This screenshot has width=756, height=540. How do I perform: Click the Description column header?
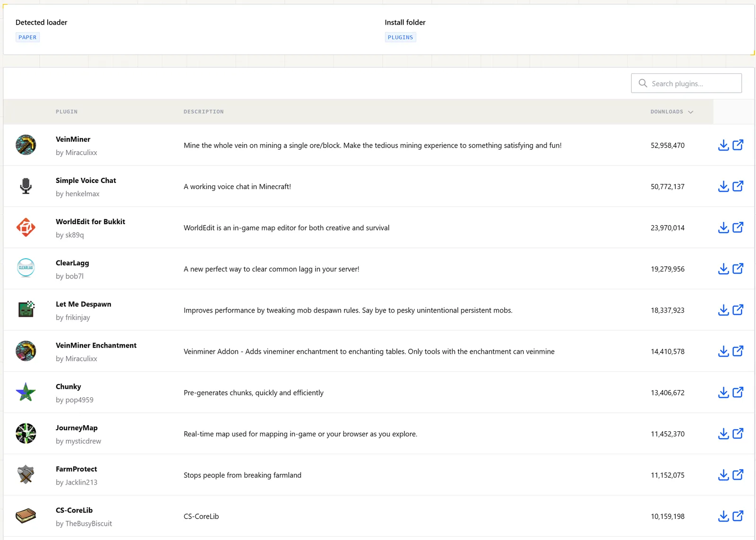tap(204, 112)
